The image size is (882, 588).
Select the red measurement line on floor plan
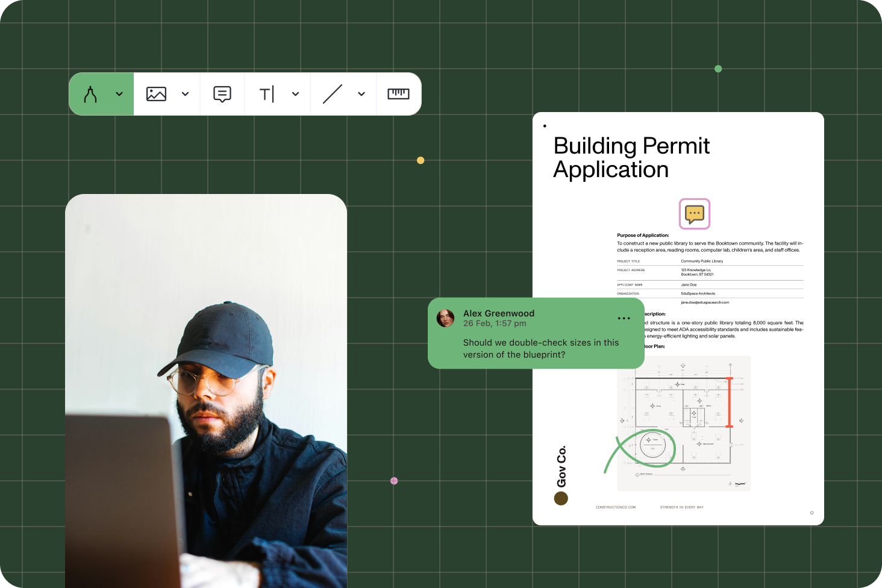[729, 402]
